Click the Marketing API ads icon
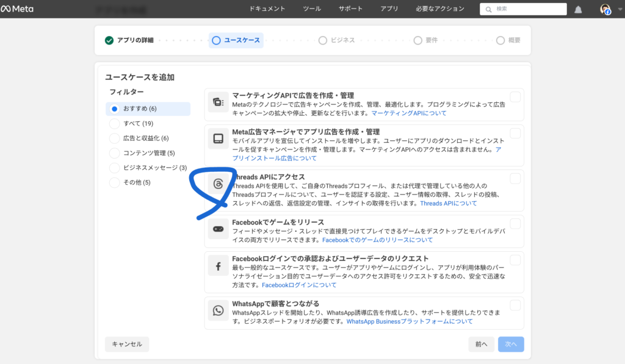 pyautogui.click(x=218, y=103)
